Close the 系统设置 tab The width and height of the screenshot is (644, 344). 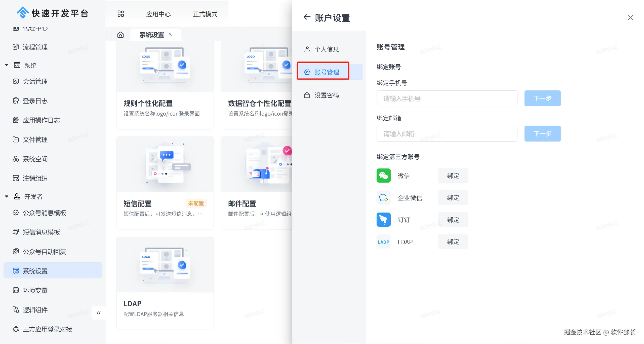pos(170,34)
